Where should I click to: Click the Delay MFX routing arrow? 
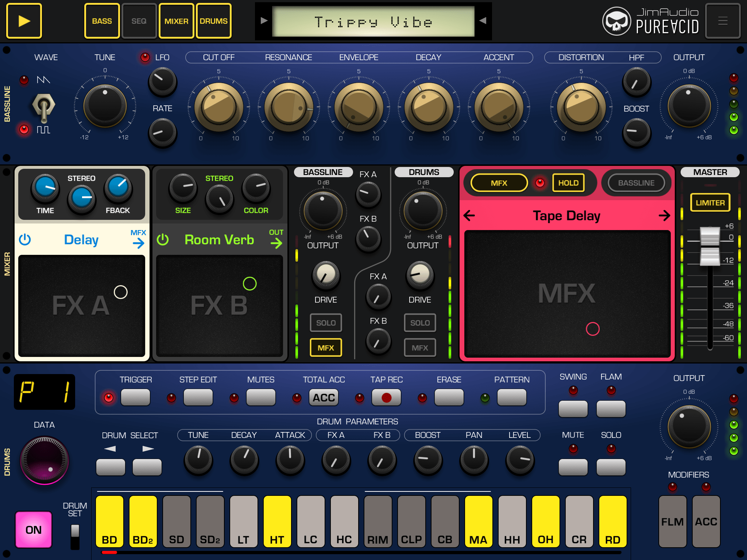138,243
